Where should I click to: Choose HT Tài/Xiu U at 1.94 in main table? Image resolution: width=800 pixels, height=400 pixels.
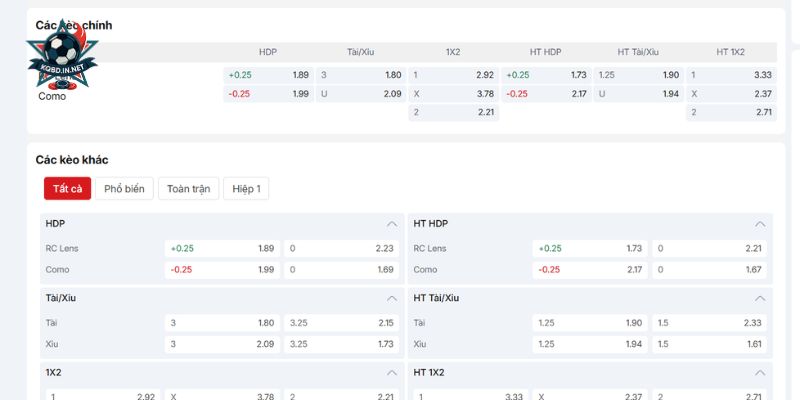coord(638,94)
